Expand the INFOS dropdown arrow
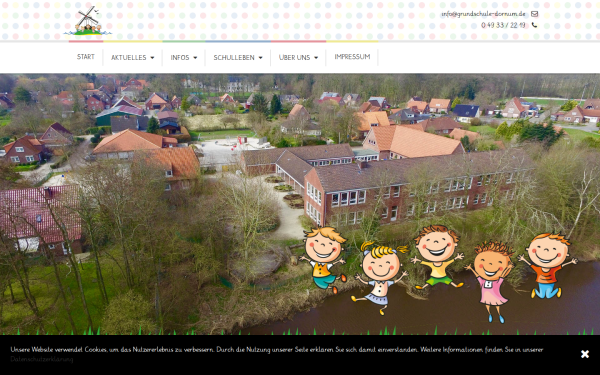The image size is (600, 375). [195, 58]
